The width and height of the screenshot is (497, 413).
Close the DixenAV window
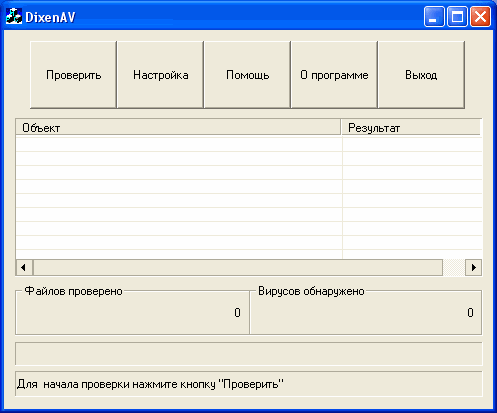pyautogui.click(x=480, y=16)
